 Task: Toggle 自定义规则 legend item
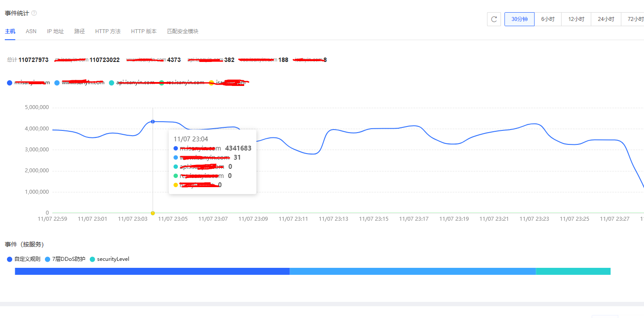[24, 259]
